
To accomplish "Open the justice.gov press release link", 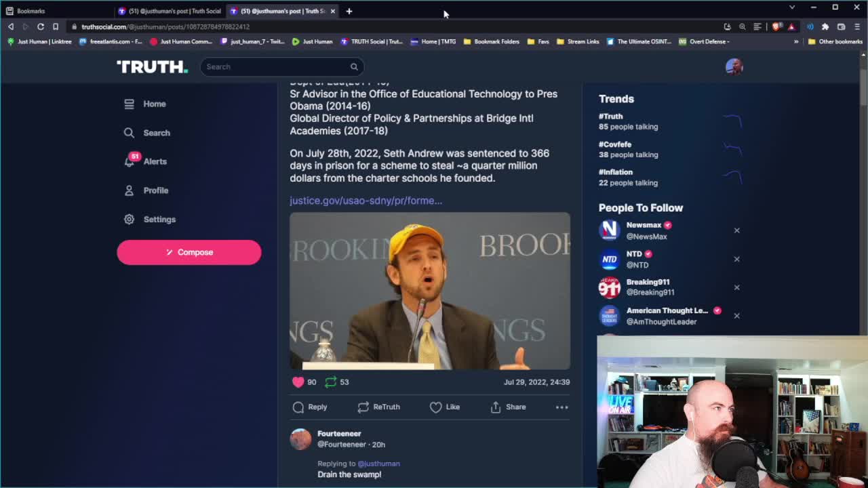I will 366,201.
